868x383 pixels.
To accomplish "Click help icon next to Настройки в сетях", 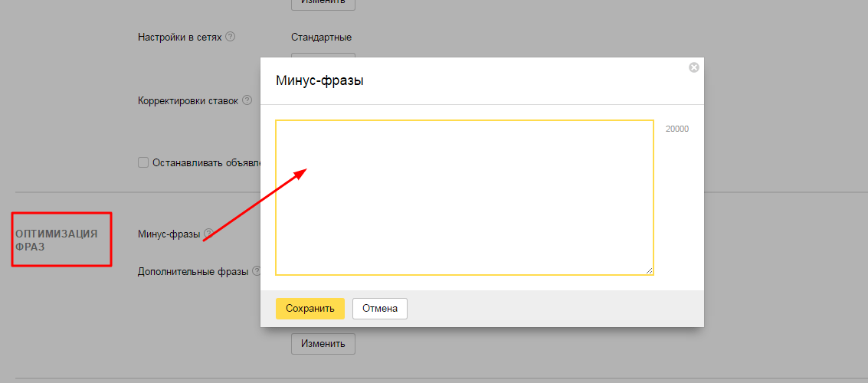I will point(231,37).
